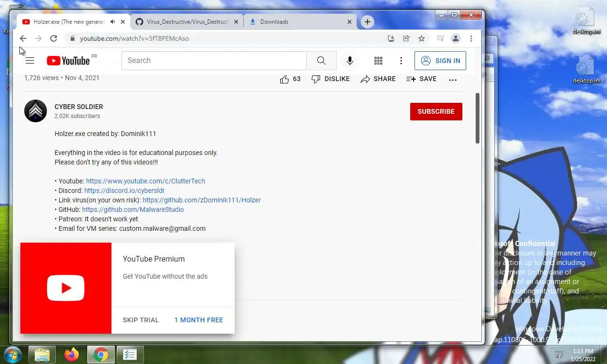Click 'Holzer.exe created by: Dominik111' text
The height and width of the screenshot is (364, 607).
(105, 134)
